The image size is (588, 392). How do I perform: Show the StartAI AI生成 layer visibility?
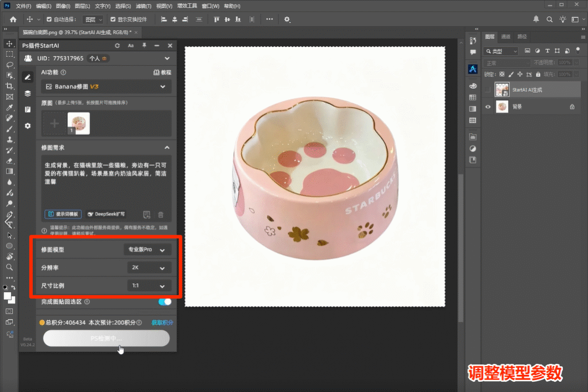tap(488, 90)
